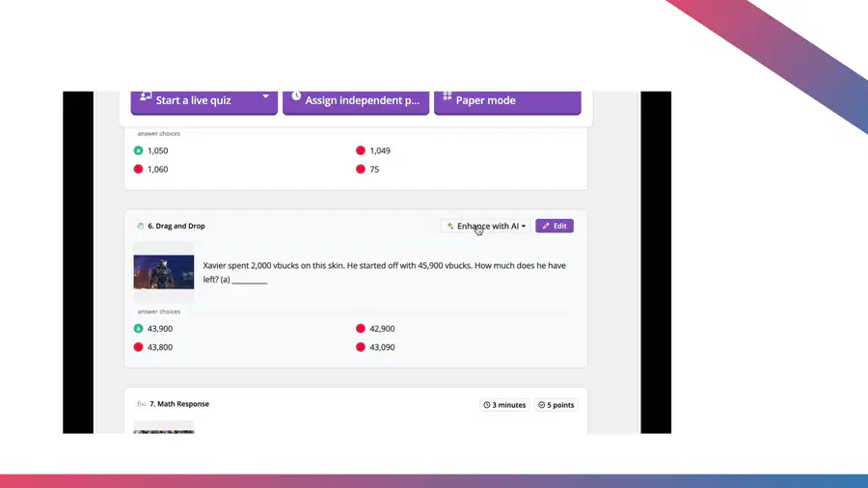Click the live quiz presenter icon
Screen dimensions: 868x488
pos(146,96)
